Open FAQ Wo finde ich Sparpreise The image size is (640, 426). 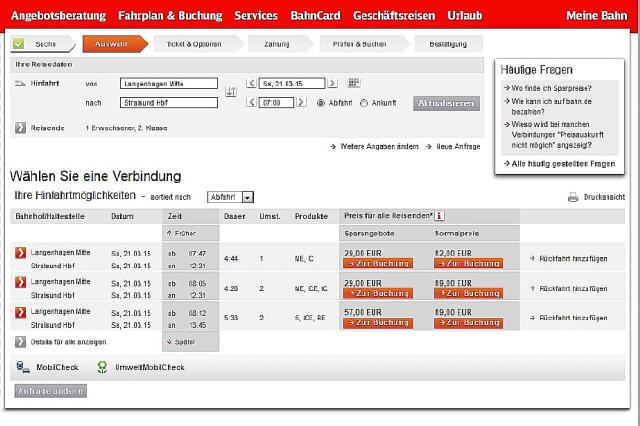pyautogui.click(x=548, y=88)
